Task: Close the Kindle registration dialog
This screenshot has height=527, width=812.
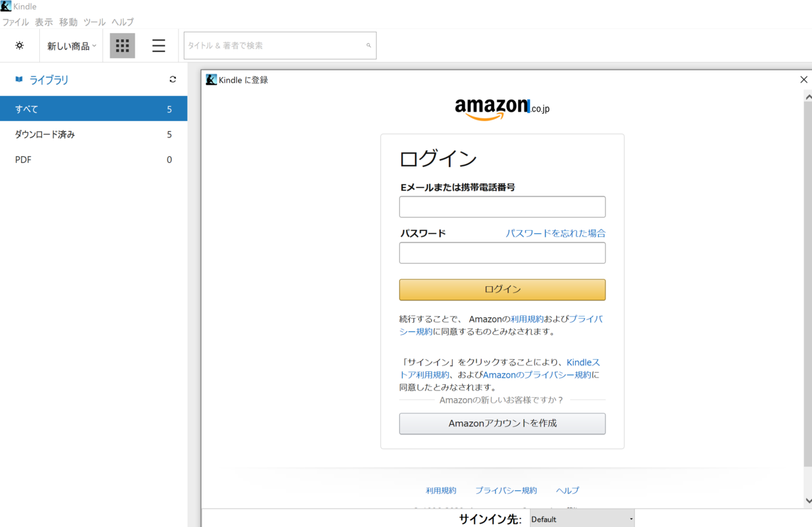Action: click(804, 80)
